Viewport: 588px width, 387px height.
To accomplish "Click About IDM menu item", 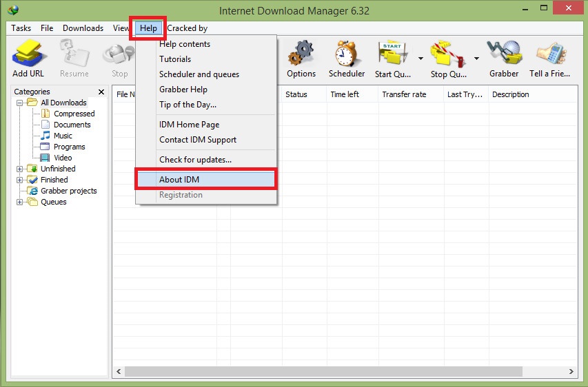I will (206, 180).
